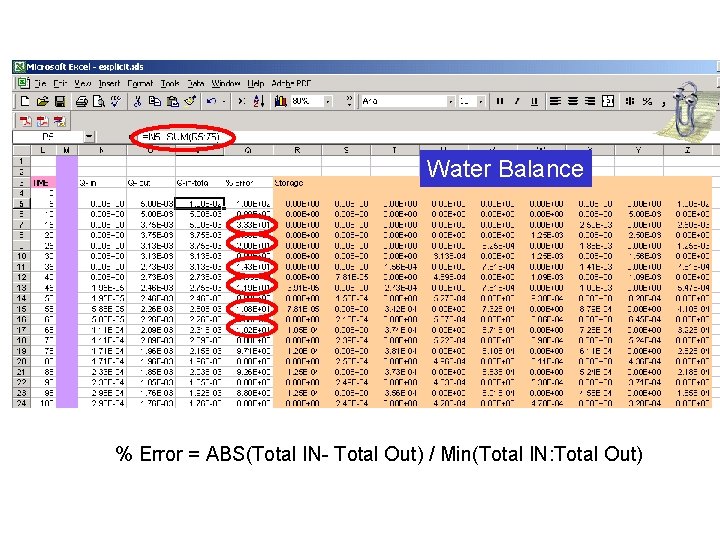Click the Copy icon

[x=155, y=101]
